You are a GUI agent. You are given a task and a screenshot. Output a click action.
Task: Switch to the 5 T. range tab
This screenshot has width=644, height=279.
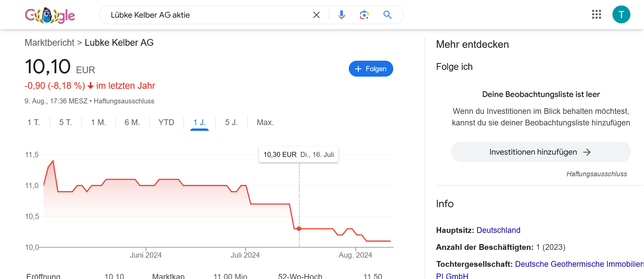point(65,122)
